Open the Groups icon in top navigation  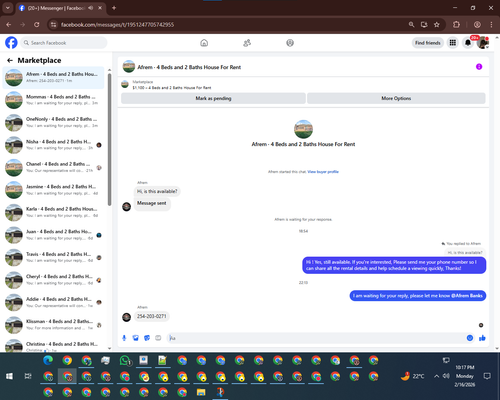(x=290, y=43)
